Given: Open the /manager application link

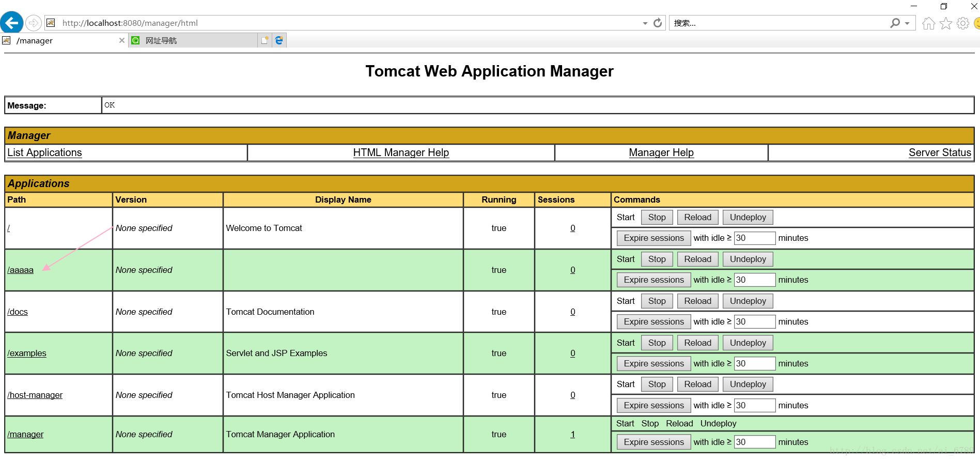Looking at the screenshot, I should pos(25,434).
